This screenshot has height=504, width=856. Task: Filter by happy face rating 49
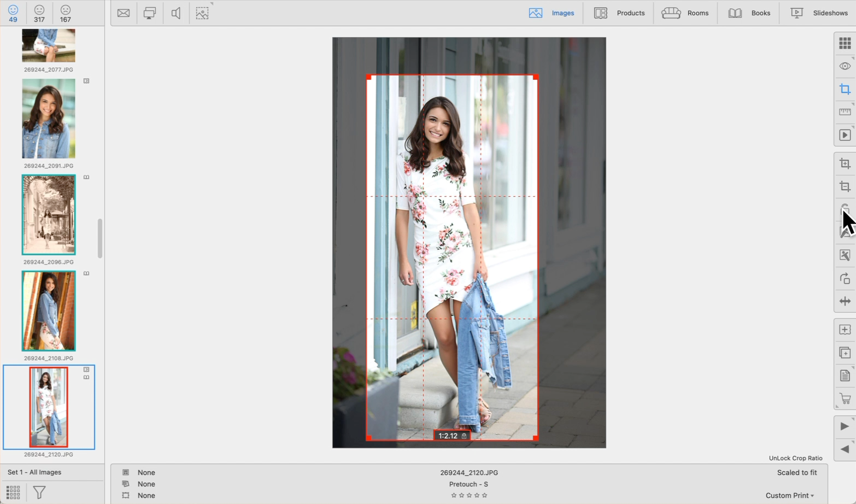coord(13,13)
